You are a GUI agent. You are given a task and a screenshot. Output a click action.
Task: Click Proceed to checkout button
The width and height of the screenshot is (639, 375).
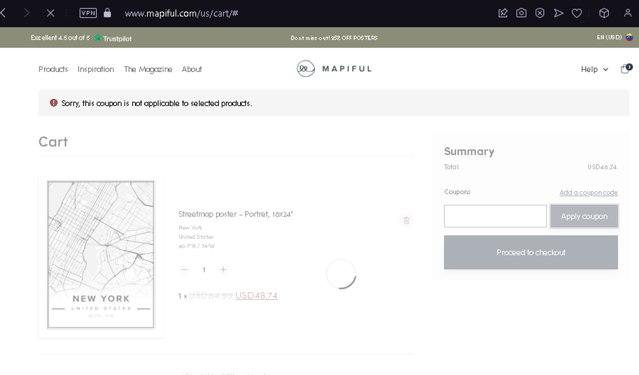531,252
